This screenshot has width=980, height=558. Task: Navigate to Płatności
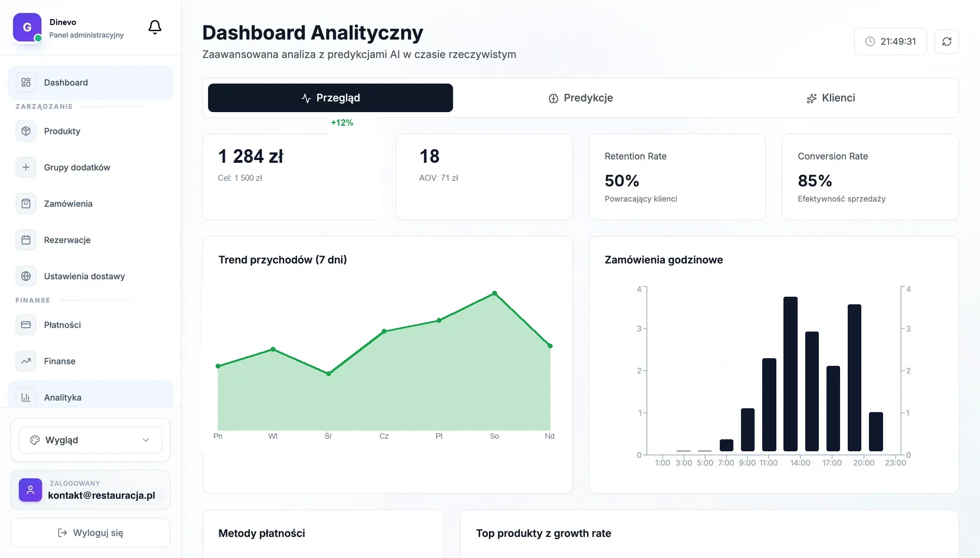click(90, 324)
